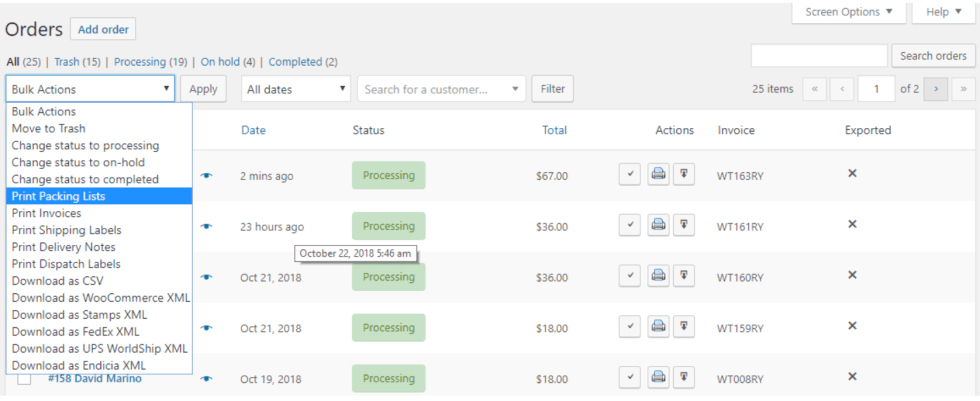Click download icon for WT160RY

[x=684, y=276]
